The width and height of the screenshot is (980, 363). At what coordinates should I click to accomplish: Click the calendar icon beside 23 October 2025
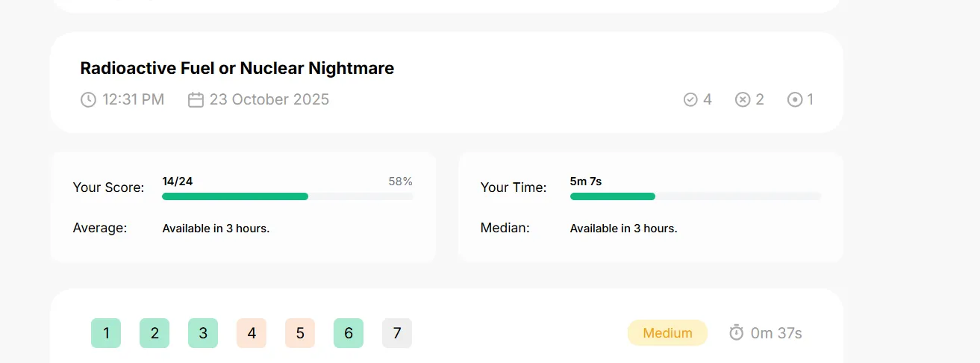[196, 99]
